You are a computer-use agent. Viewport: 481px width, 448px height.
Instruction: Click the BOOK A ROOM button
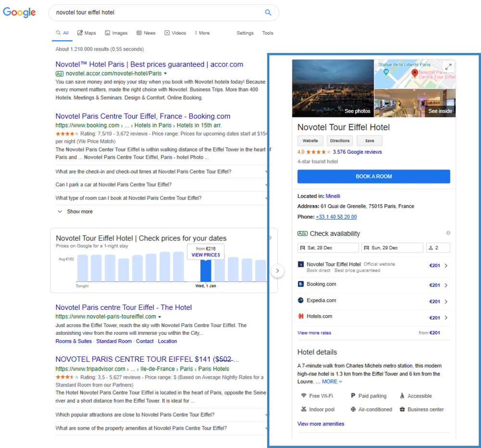[374, 177]
